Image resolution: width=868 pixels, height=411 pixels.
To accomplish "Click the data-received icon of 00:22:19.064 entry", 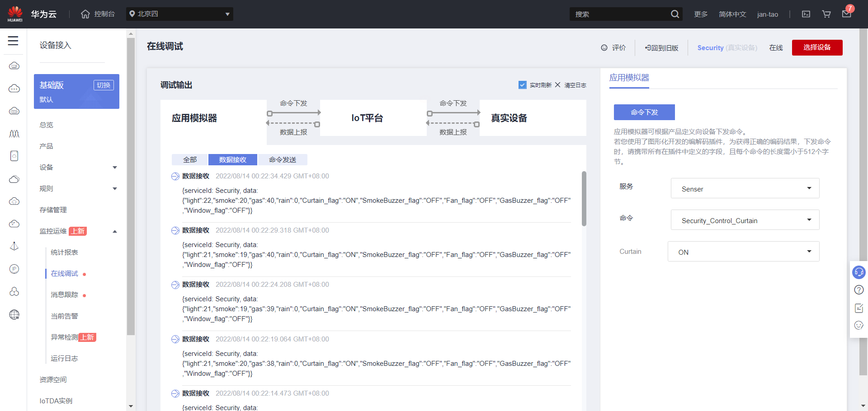I will (175, 339).
